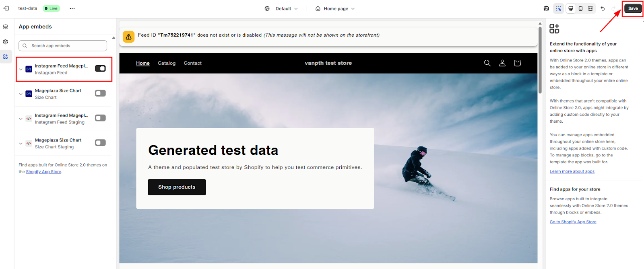Switch to mobile preview view
The height and width of the screenshot is (269, 644).
[580, 8]
